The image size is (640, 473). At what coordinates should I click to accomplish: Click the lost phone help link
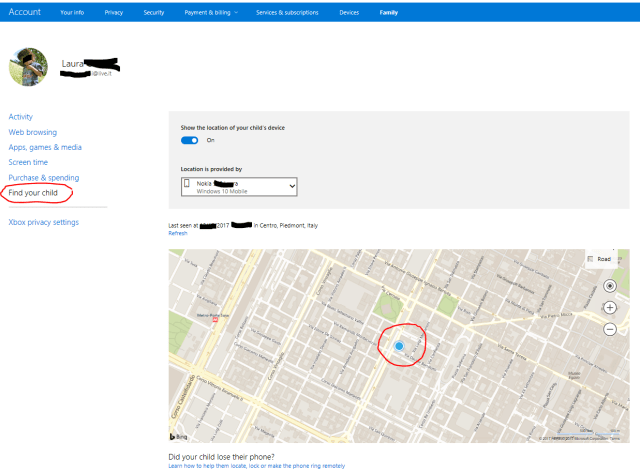click(257, 466)
